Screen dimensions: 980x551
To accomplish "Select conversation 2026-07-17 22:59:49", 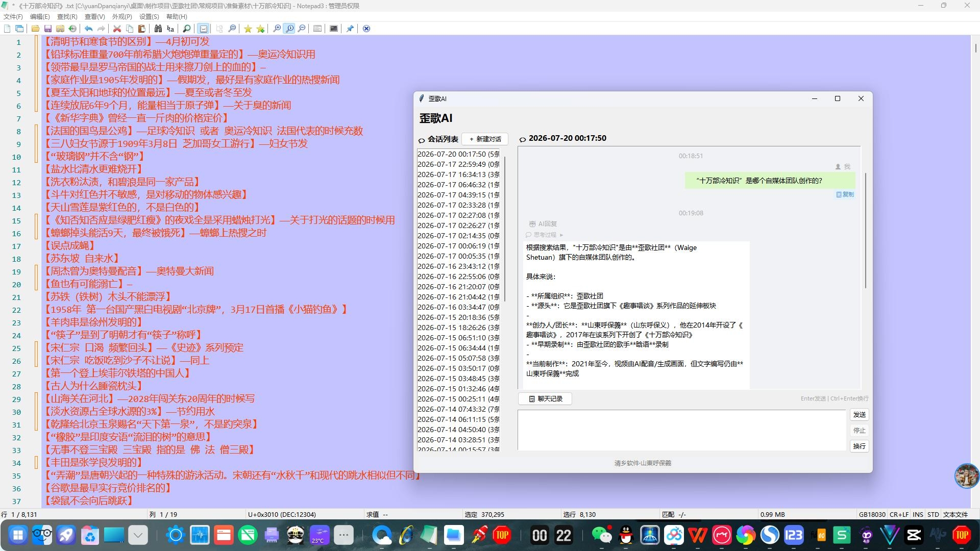I will point(458,164).
